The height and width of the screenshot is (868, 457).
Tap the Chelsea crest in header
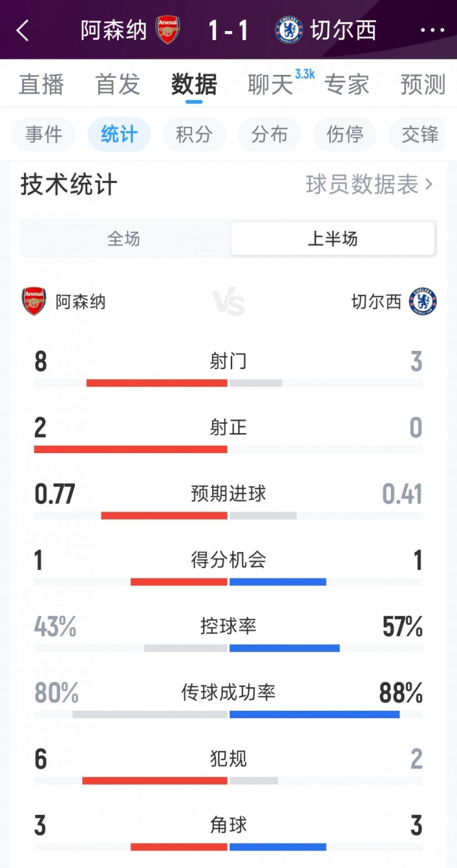tap(289, 30)
